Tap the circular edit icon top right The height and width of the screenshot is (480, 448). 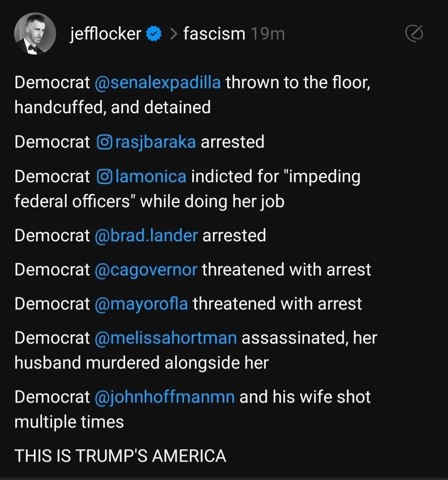pyautogui.click(x=414, y=33)
